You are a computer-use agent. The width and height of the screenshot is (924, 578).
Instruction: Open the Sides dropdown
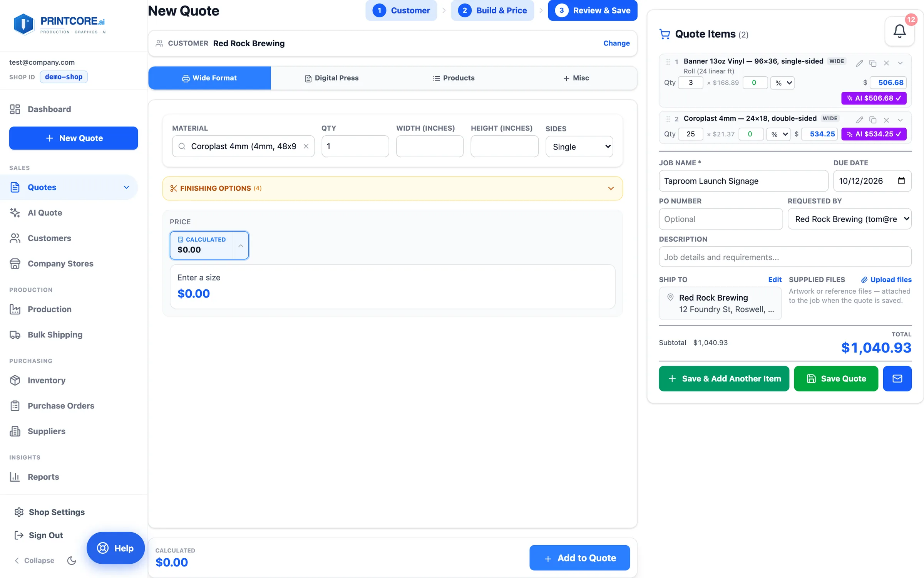pyautogui.click(x=579, y=146)
